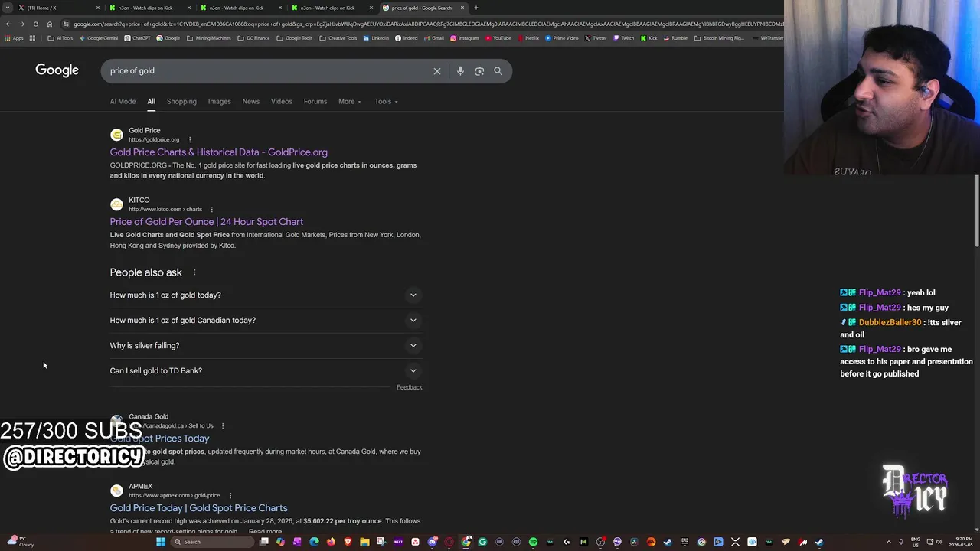The image size is (980, 551).
Task: Open 'Price of Gold Per Ounce | 24 Hour Spot Chart'
Action: click(x=206, y=222)
